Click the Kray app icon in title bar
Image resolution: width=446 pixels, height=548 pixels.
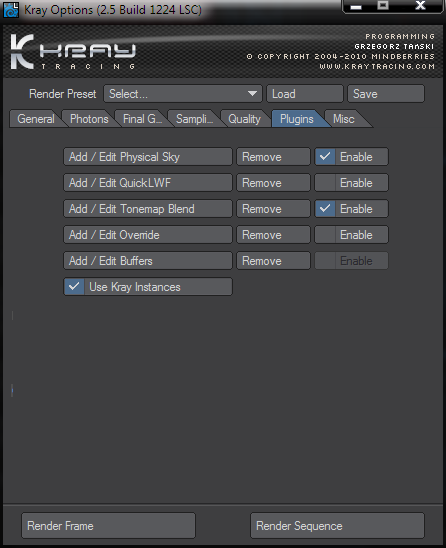pyautogui.click(x=10, y=10)
